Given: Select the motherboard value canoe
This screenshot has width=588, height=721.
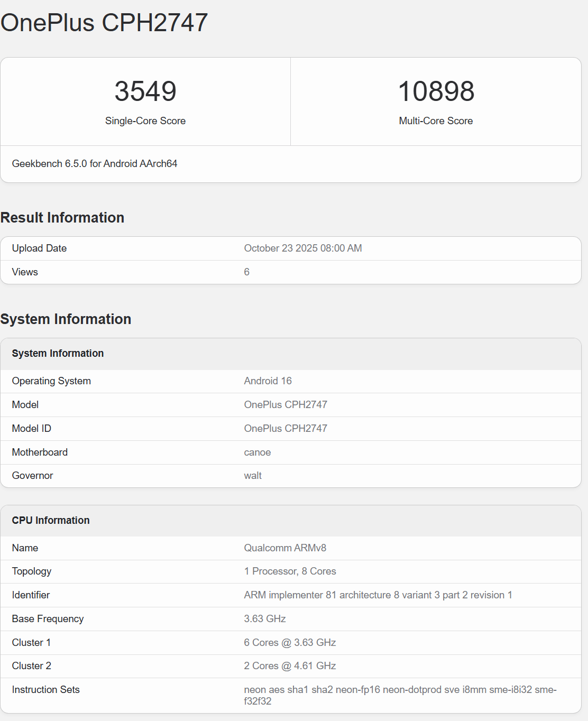Looking at the screenshot, I should point(258,452).
